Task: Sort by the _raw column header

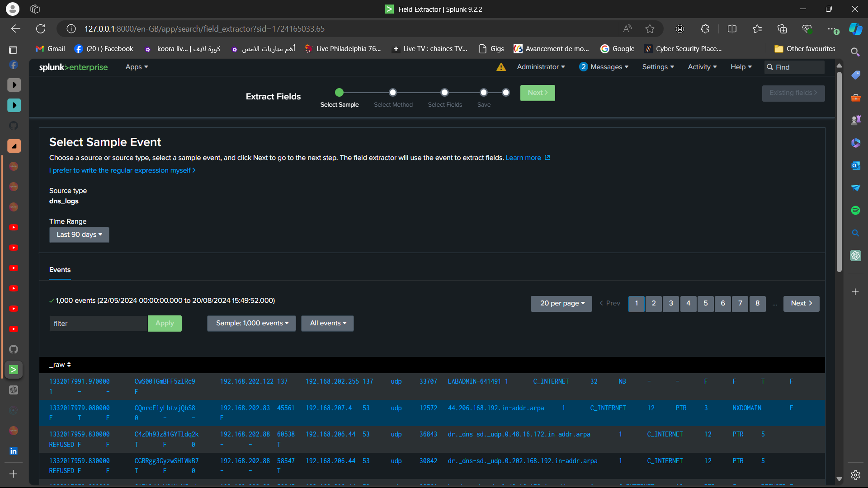Action: (x=60, y=365)
